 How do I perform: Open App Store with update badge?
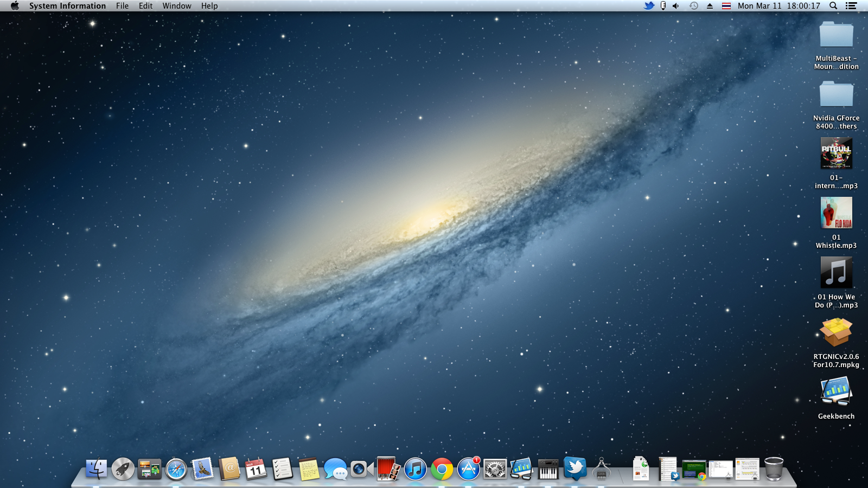coord(469,469)
